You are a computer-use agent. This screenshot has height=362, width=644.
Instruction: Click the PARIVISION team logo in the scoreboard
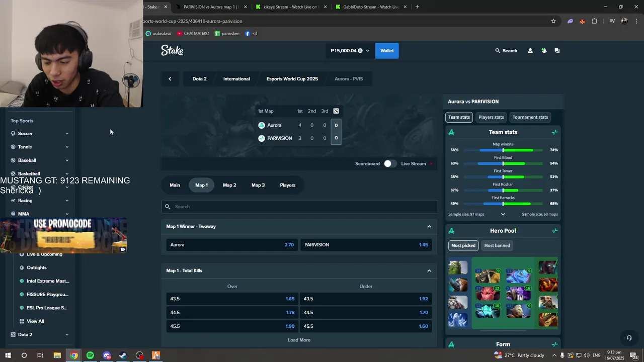click(x=262, y=138)
